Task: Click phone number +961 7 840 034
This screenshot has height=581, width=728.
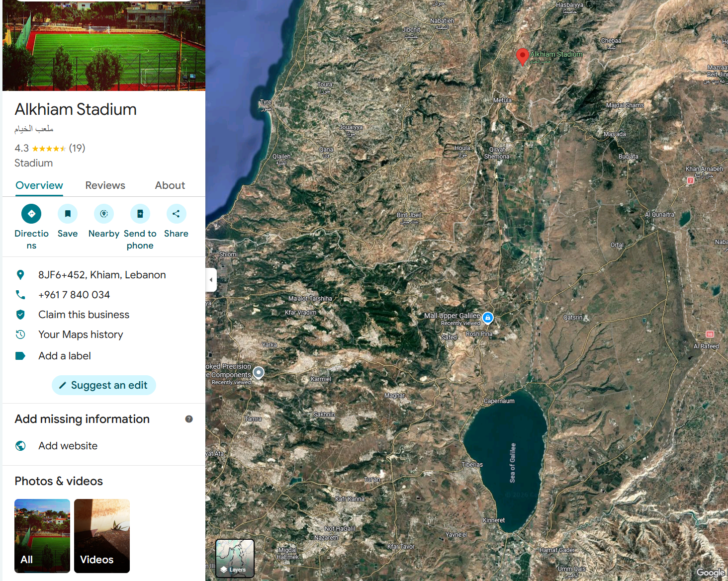Action: click(74, 295)
